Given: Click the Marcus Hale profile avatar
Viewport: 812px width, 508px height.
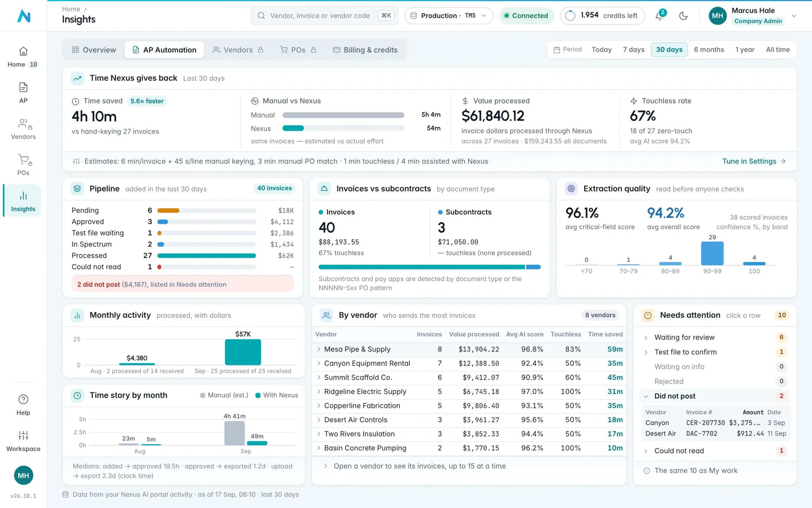Looking at the screenshot, I should pyautogui.click(x=717, y=16).
